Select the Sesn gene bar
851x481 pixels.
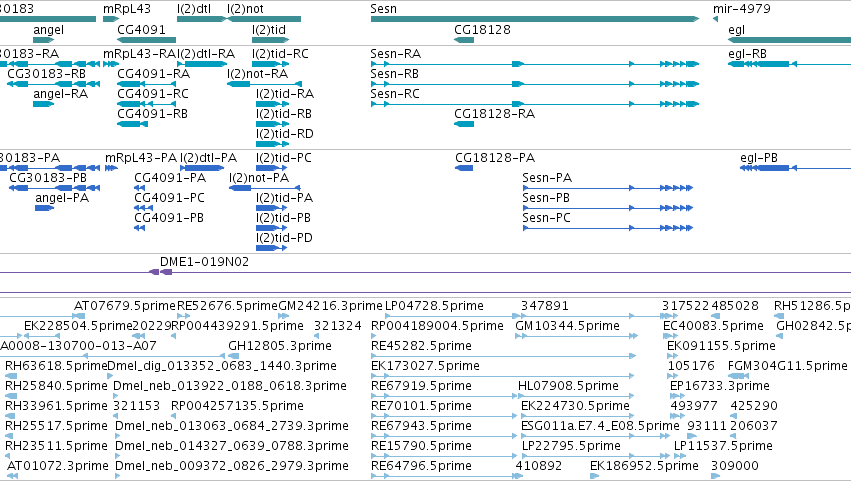coord(535,19)
